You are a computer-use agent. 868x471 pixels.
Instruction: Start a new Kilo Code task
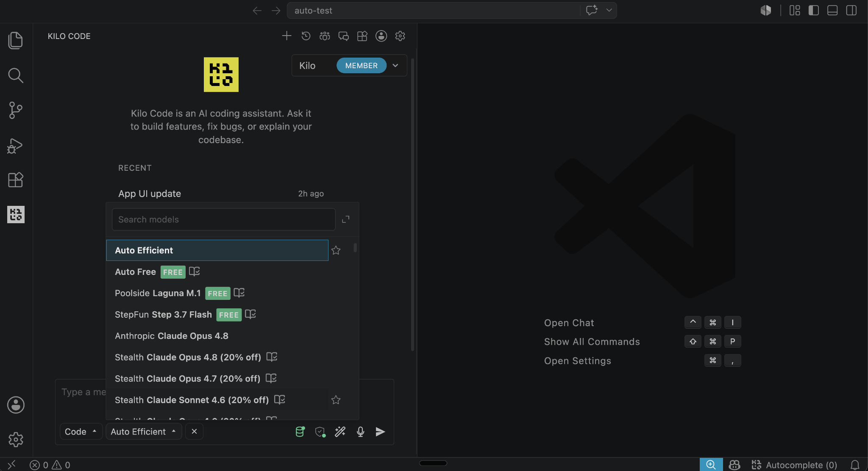point(287,36)
